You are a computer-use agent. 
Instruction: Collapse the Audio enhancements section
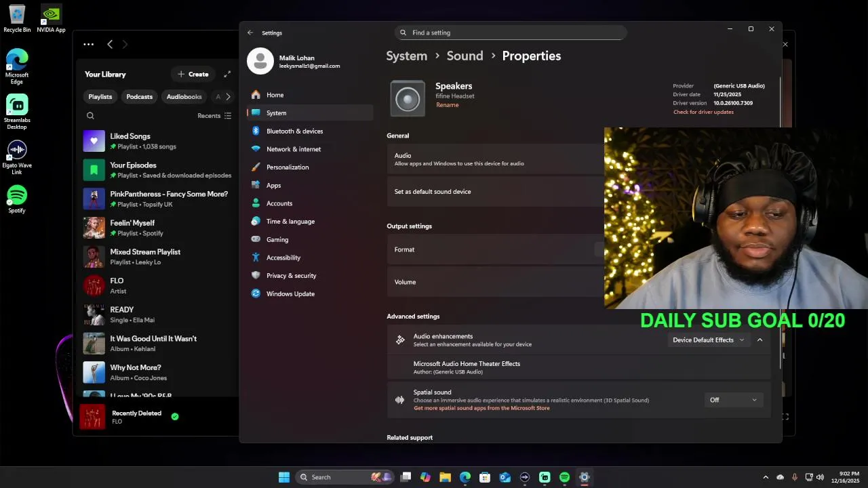point(759,340)
